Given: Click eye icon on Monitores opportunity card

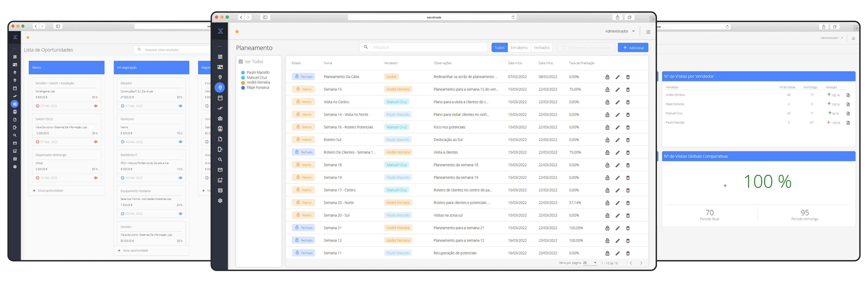Looking at the screenshot, I should point(180,142).
